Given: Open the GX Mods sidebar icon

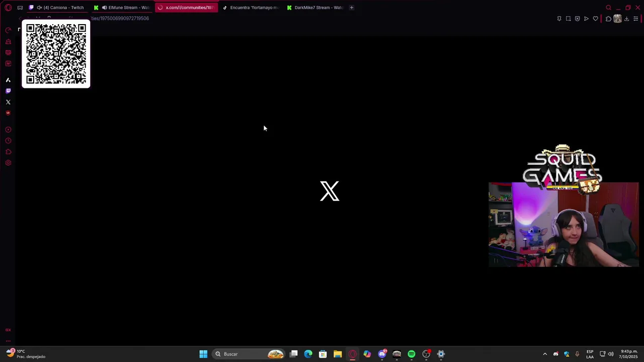Looking at the screenshot, I should tap(8, 63).
